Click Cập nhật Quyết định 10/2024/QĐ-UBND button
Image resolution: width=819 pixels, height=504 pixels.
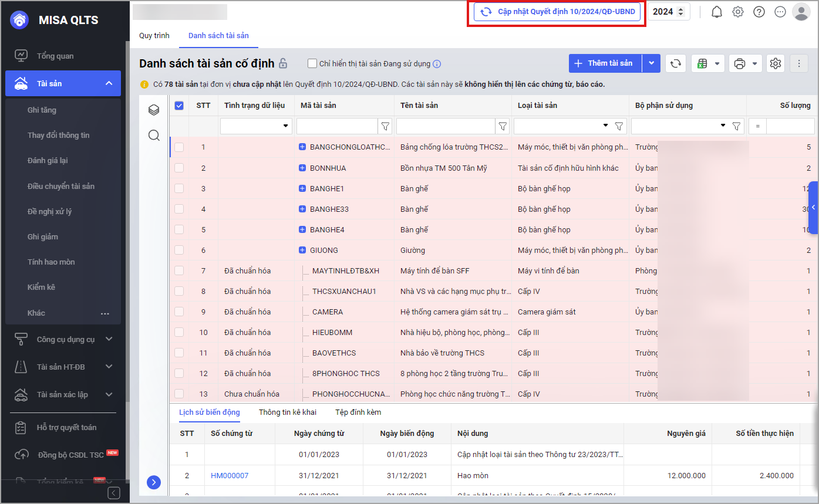[557, 12]
